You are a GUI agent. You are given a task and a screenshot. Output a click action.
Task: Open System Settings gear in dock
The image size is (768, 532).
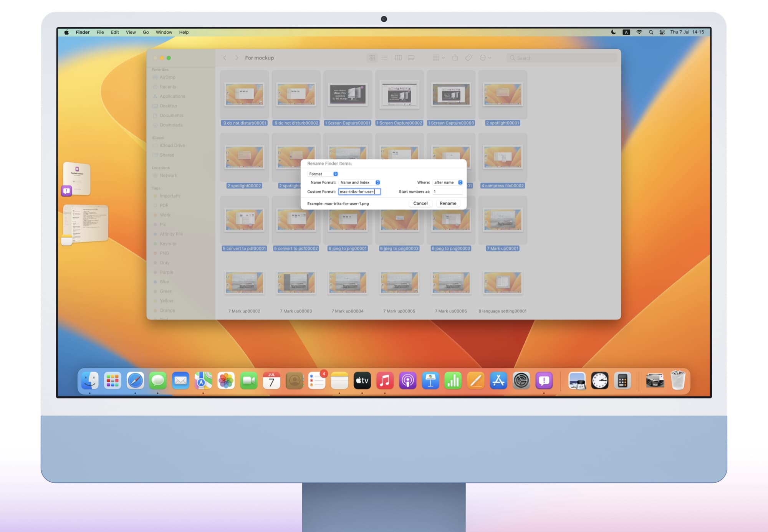[x=521, y=381]
